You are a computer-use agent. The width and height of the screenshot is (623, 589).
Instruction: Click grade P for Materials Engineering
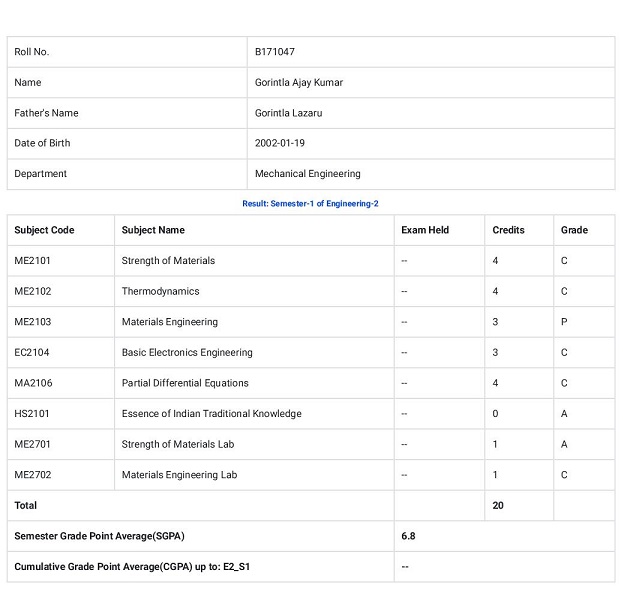tap(564, 322)
